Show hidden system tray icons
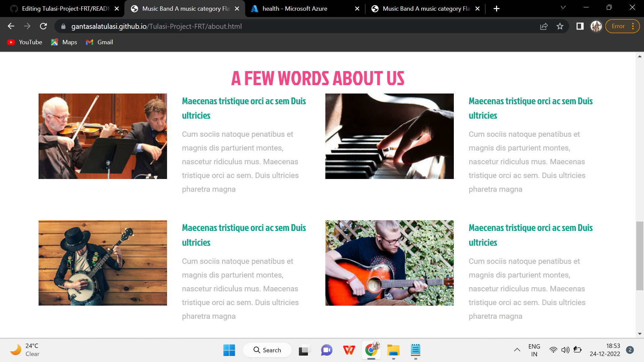 (517, 350)
